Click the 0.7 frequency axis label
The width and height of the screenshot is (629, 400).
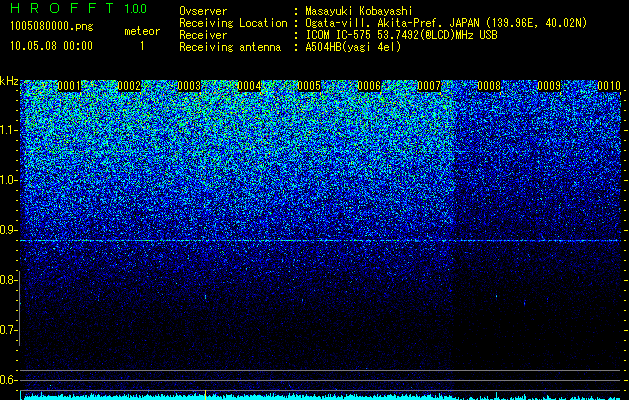(8, 330)
